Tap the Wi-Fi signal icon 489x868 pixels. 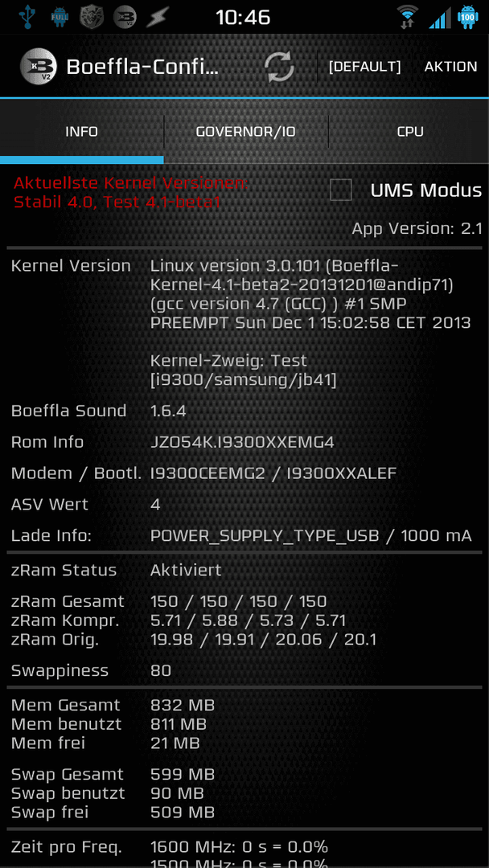point(408,17)
